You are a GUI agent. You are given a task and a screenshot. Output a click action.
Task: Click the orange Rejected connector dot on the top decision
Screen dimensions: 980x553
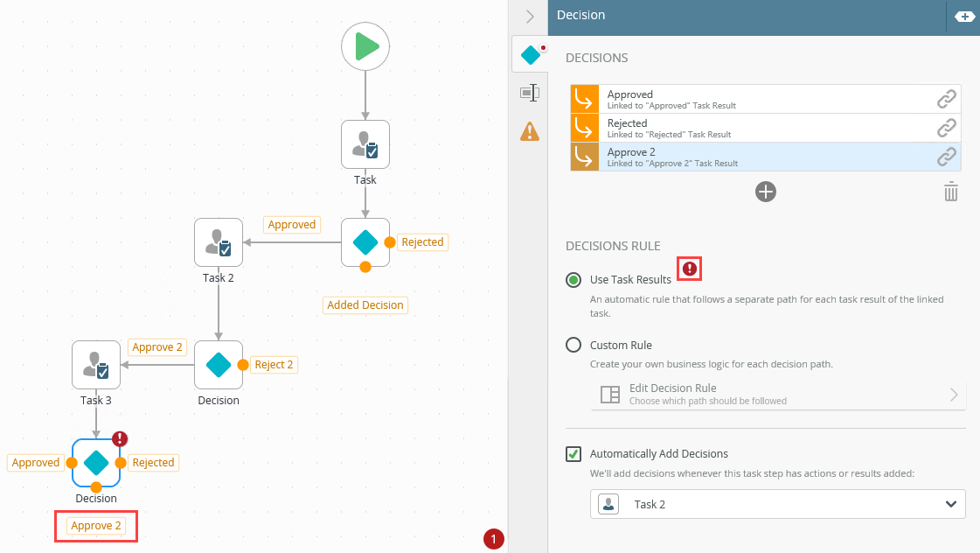(390, 242)
